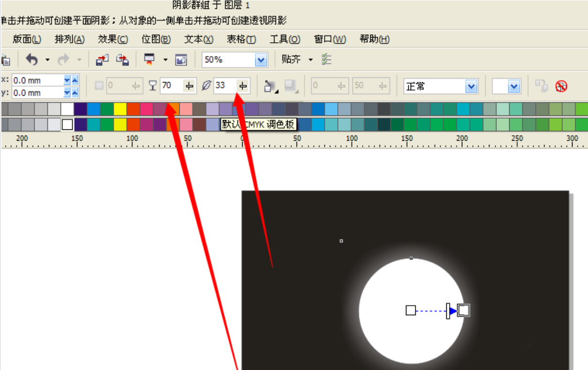588x370 pixels.
Task: Click the welcome screen icon
Action: pos(181,60)
